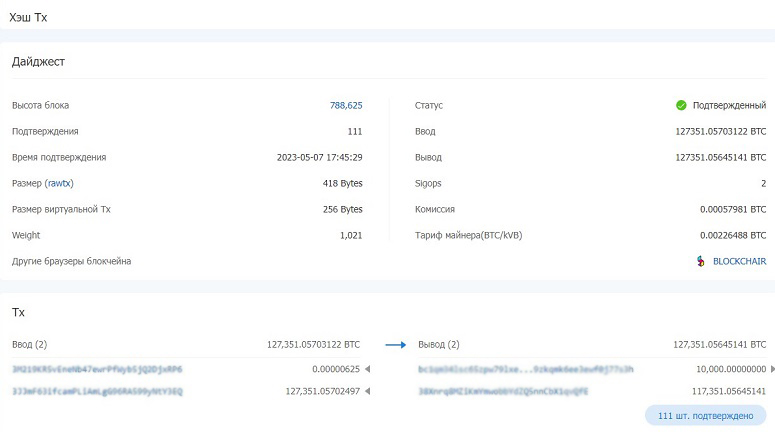
Task: Open the first blurred output address
Action: pyautogui.click(x=525, y=369)
